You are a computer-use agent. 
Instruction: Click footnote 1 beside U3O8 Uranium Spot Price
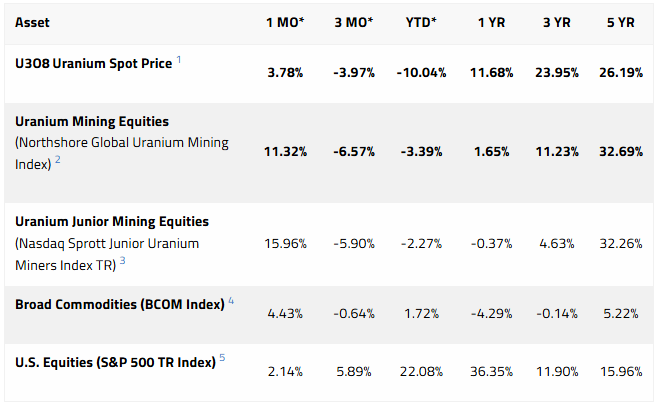pos(179,60)
